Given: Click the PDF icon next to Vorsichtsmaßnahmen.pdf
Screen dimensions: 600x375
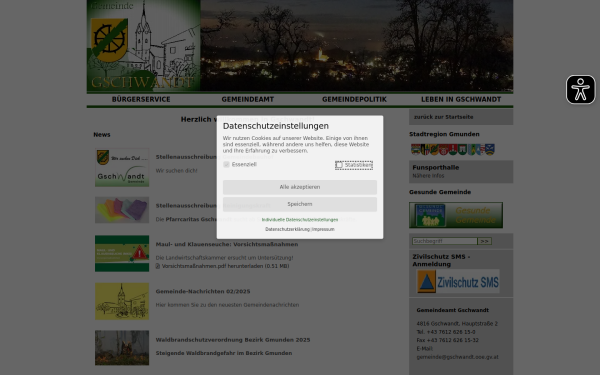Looking at the screenshot, I should click(x=158, y=266).
